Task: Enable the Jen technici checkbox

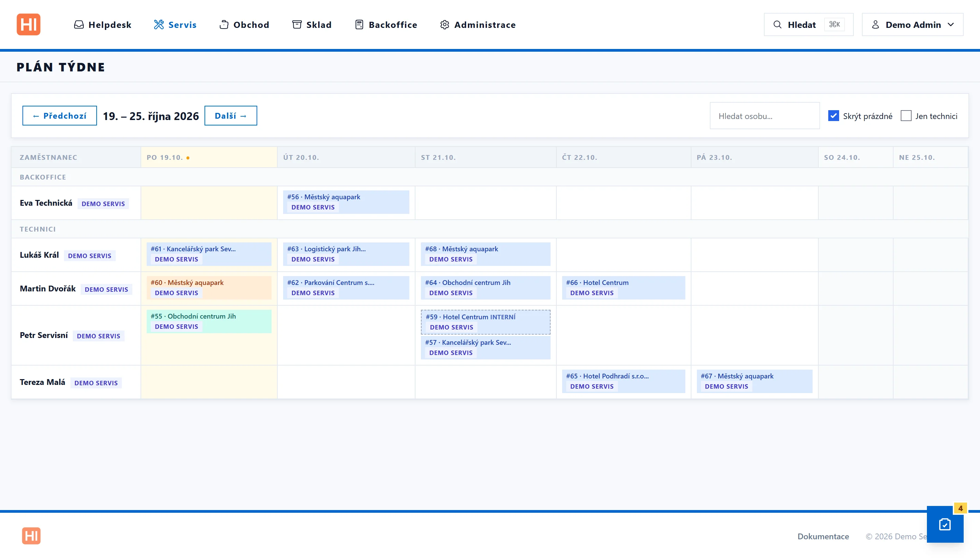Action: 906,116
